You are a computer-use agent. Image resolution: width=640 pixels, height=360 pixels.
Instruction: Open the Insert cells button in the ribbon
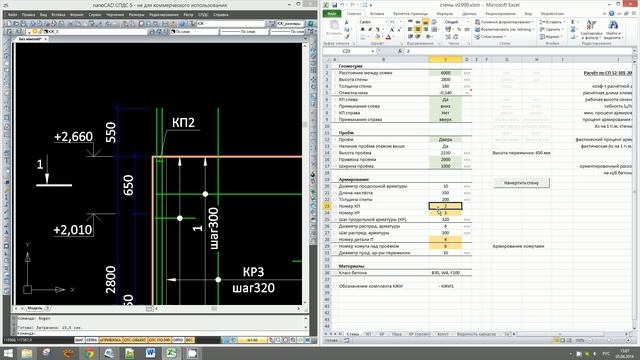553,22
